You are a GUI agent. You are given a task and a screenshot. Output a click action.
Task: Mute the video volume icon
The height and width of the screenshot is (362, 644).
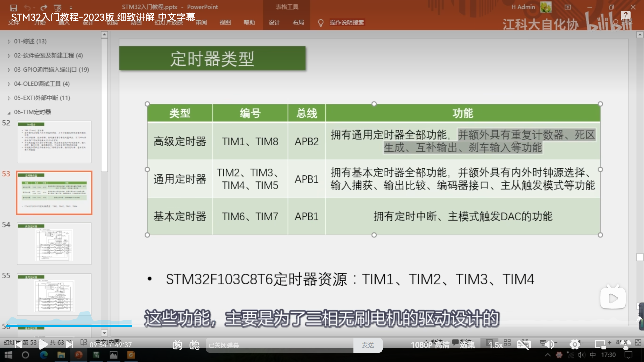click(x=550, y=344)
